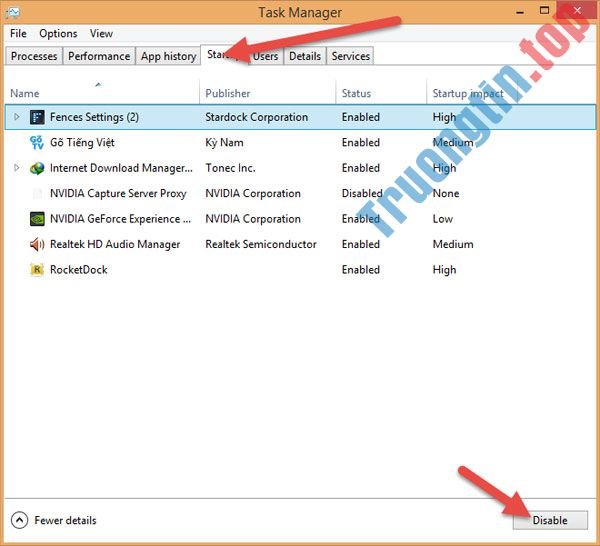Expand the Fences Settings group
Image resolution: width=600 pixels, height=546 pixels.
coord(16,117)
